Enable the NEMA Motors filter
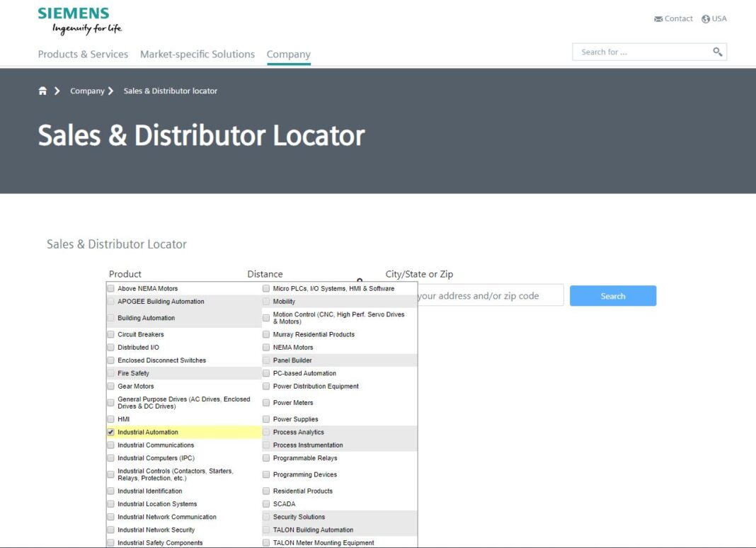The width and height of the screenshot is (756, 548). point(266,347)
